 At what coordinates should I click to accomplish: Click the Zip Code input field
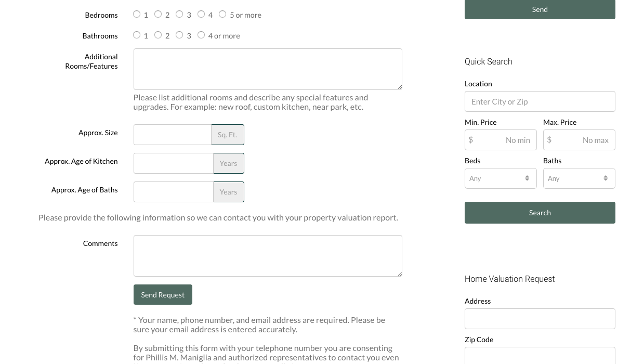click(x=540, y=356)
